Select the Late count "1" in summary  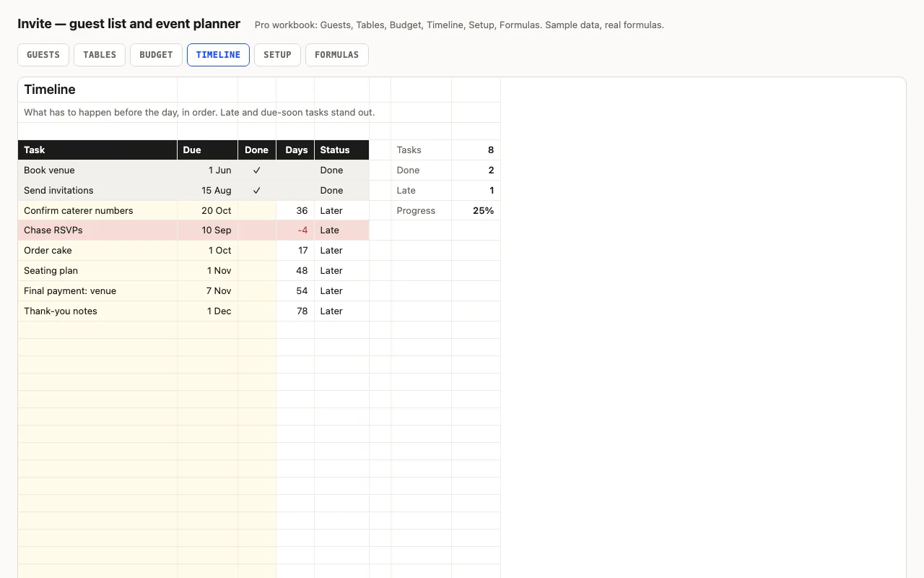(x=476, y=191)
